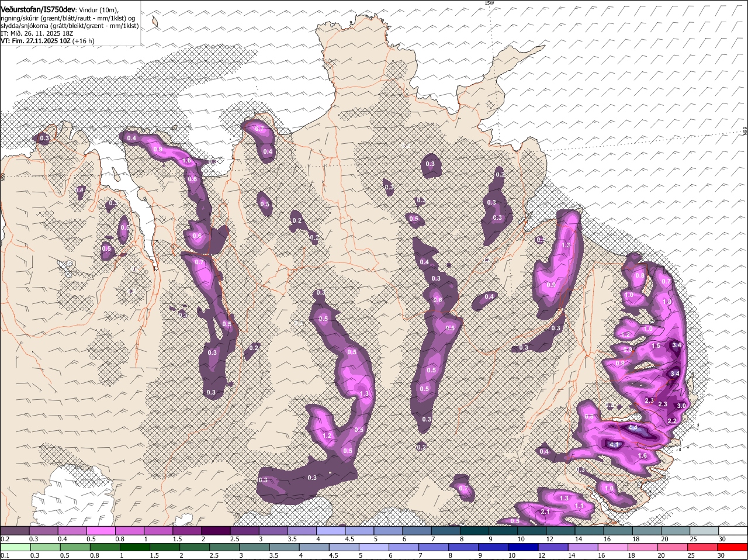This screenshot has width=748, height=560.
Task: Click the '4.5' label under the upper purple scale
Action: click(x=350, y=539)
